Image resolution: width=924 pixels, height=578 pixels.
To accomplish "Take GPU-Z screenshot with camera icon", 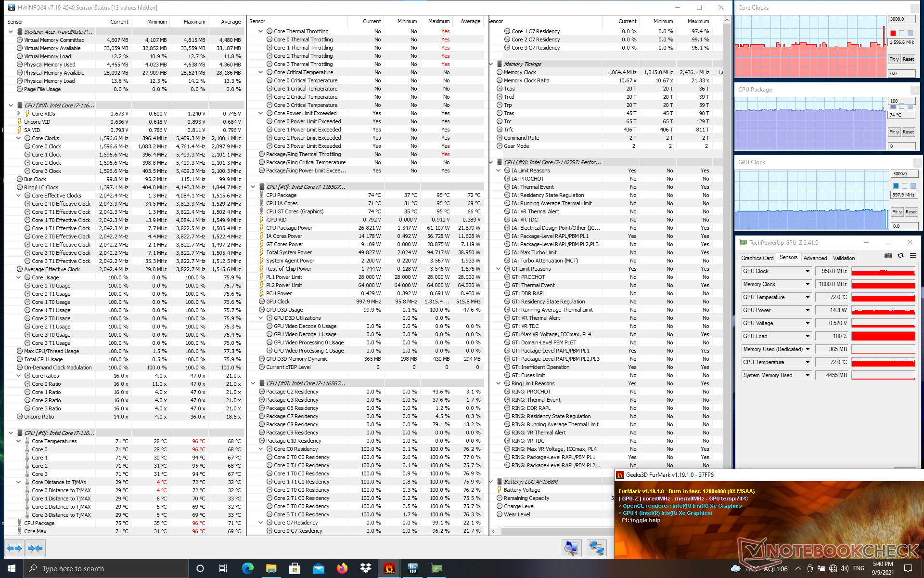I will (x=888, y=256).
